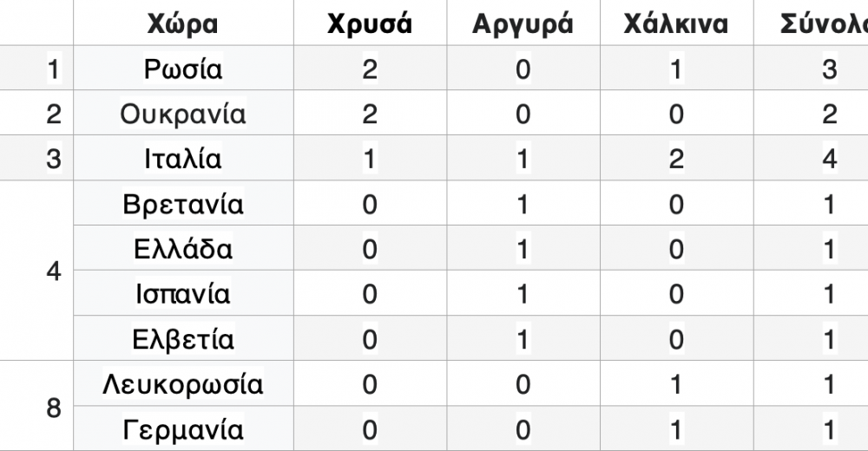Click the Βρετανία country name
The height and width of the screenshot is (451, 868).
click(183, 205)
